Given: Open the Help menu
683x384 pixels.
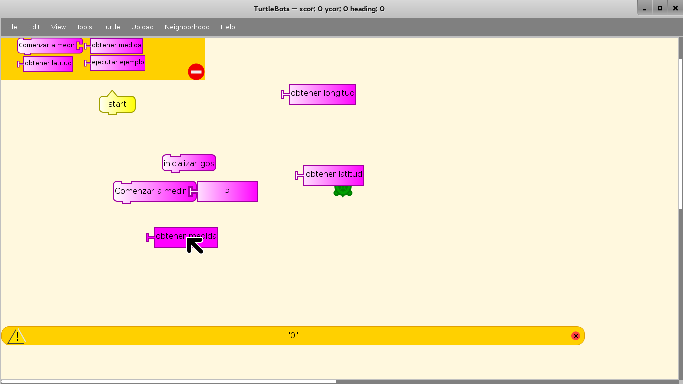Looking at the screenshot, I should (228, 27).
